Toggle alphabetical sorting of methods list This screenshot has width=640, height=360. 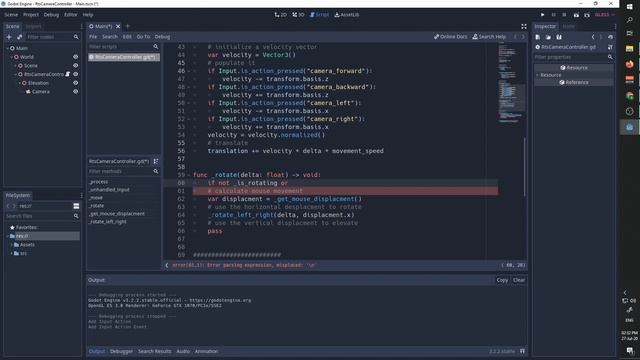coord(156,161)
